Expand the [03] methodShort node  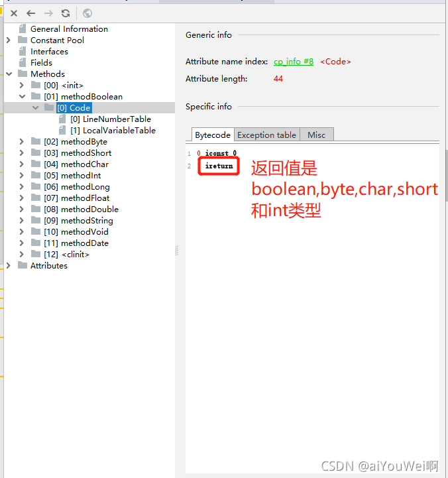[x=22, y=152]
